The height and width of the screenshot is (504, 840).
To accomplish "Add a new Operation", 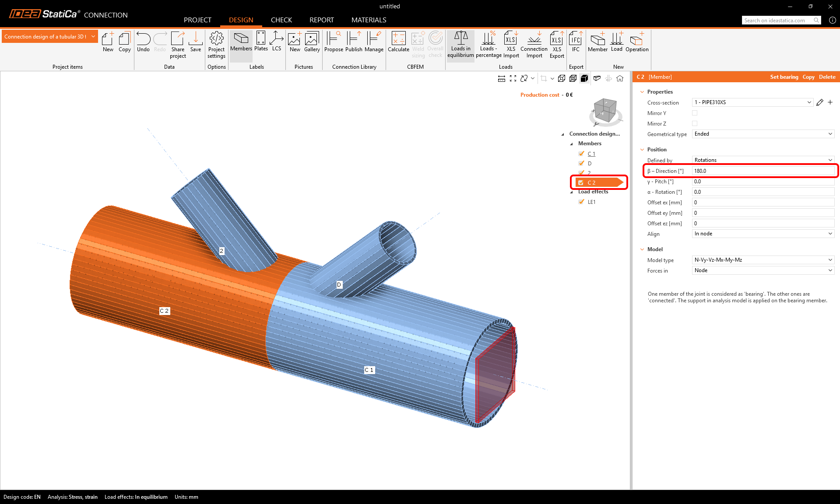I will [x=636, y=42].
